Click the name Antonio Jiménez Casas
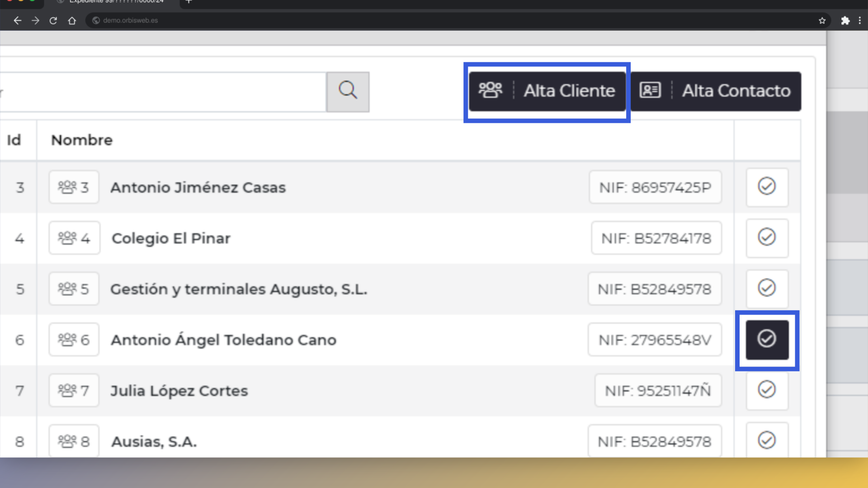Viewport: 868px width, 488px height. (x=198, y=188)
